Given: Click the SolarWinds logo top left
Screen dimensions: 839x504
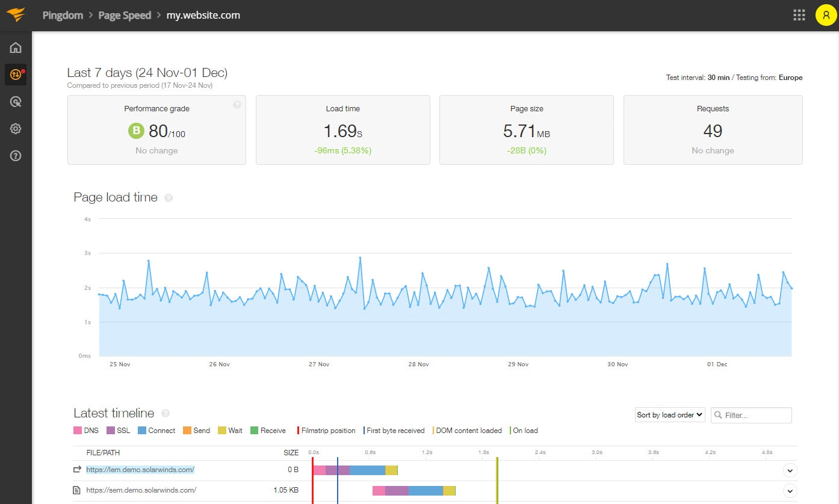Looking at the screenshot, I should click(x=16, y=14).
